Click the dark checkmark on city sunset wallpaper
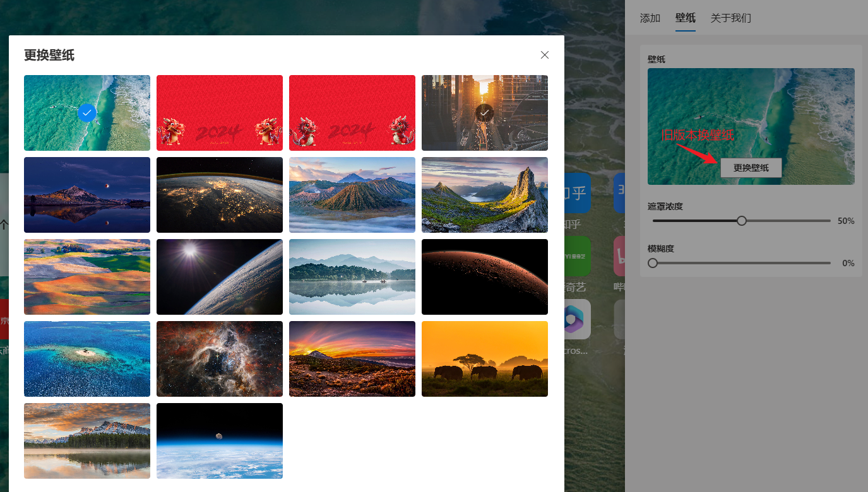868x492 pixels. point(484,113)
